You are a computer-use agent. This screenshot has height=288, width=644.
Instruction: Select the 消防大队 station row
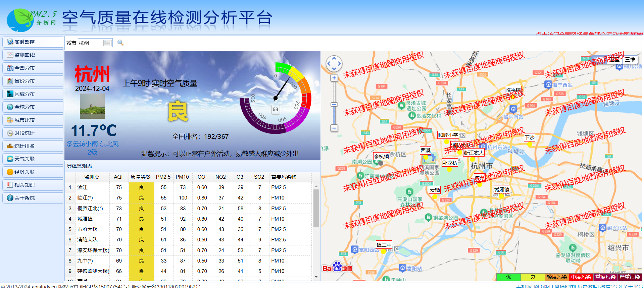(188, 240)
